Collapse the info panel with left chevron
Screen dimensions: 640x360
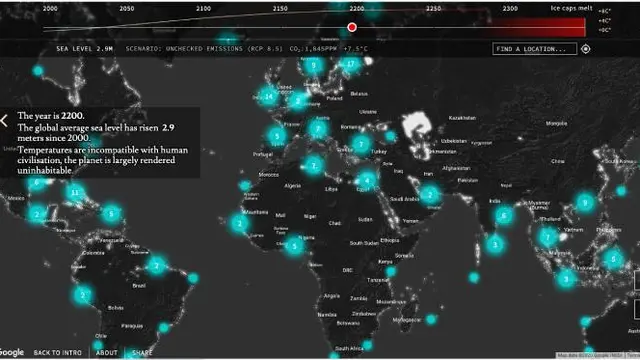4,121
